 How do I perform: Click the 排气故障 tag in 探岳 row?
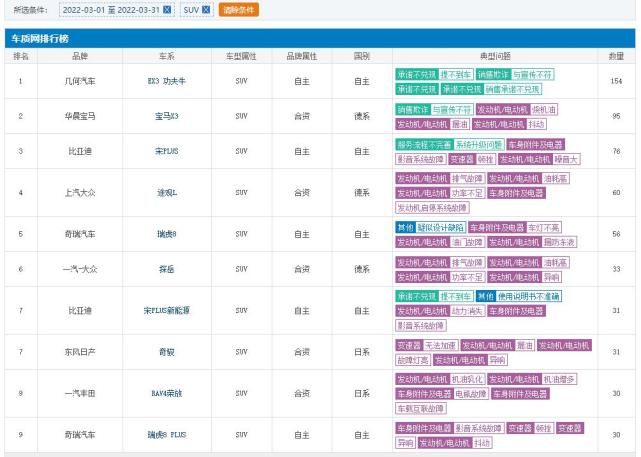[x=467, y=262]
